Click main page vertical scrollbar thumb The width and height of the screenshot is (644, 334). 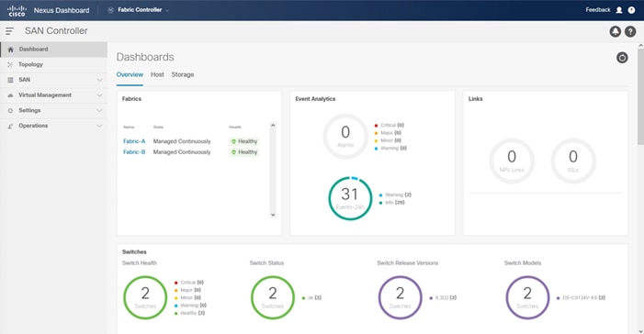click(x=640, y=96)
